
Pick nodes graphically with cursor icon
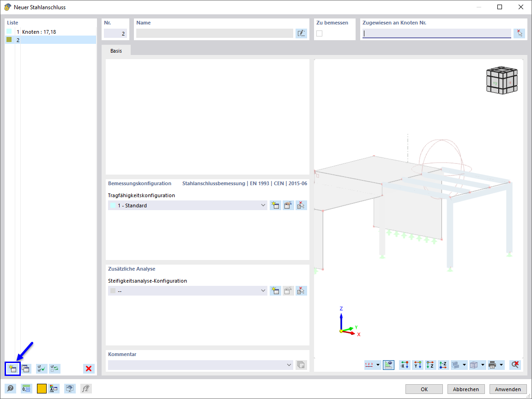[519, 33]
